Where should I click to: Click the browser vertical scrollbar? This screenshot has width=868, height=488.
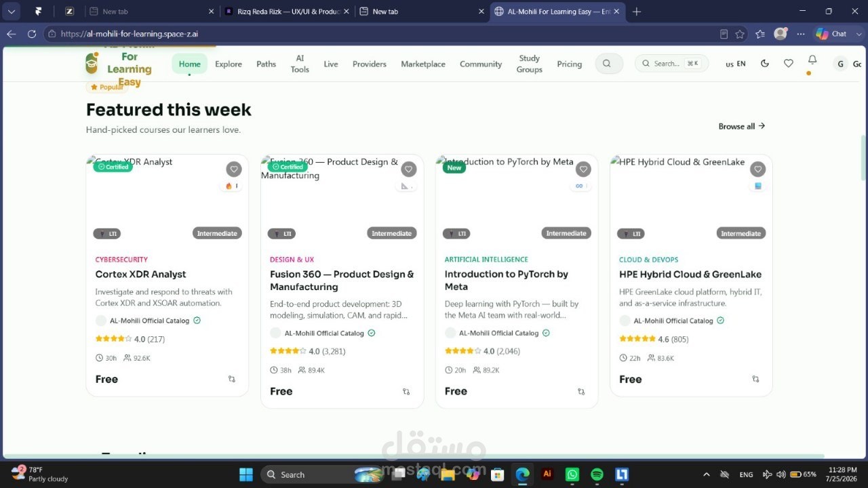[863, 157]
